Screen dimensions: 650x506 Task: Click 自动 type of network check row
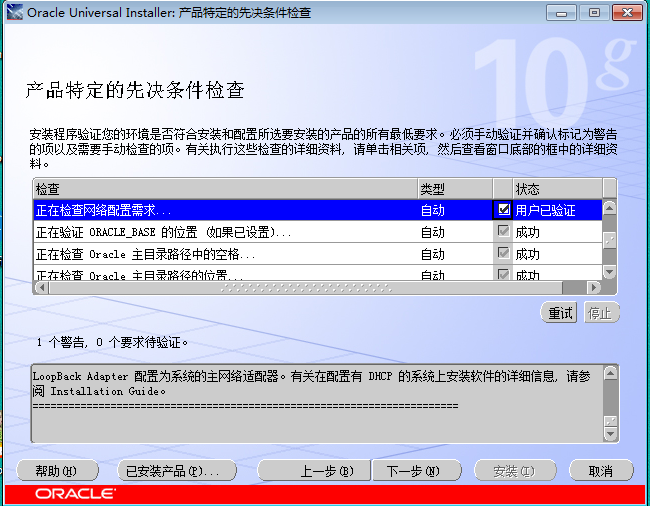(x=433, y=211)
